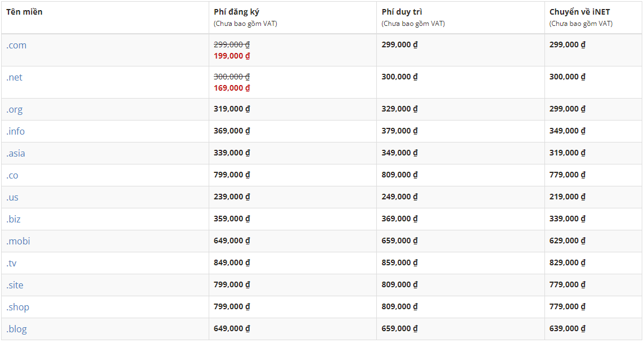Image resolution: width=644 pixels, height=343 pixels.
Task: Click the struck-through 299,000 đ price
Action: [x=232, y=44]
